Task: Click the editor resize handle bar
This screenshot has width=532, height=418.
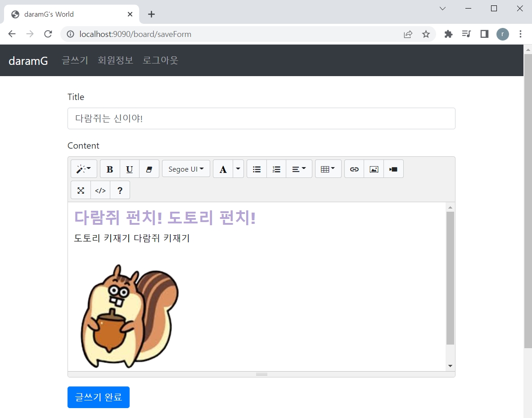Action: pyautogui.click(x=261, y=374)
